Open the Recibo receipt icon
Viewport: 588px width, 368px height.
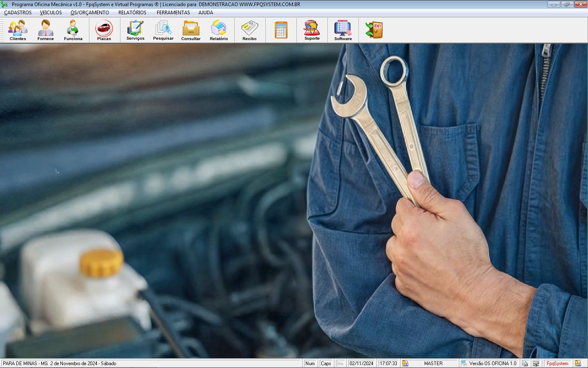pos(249,30)
